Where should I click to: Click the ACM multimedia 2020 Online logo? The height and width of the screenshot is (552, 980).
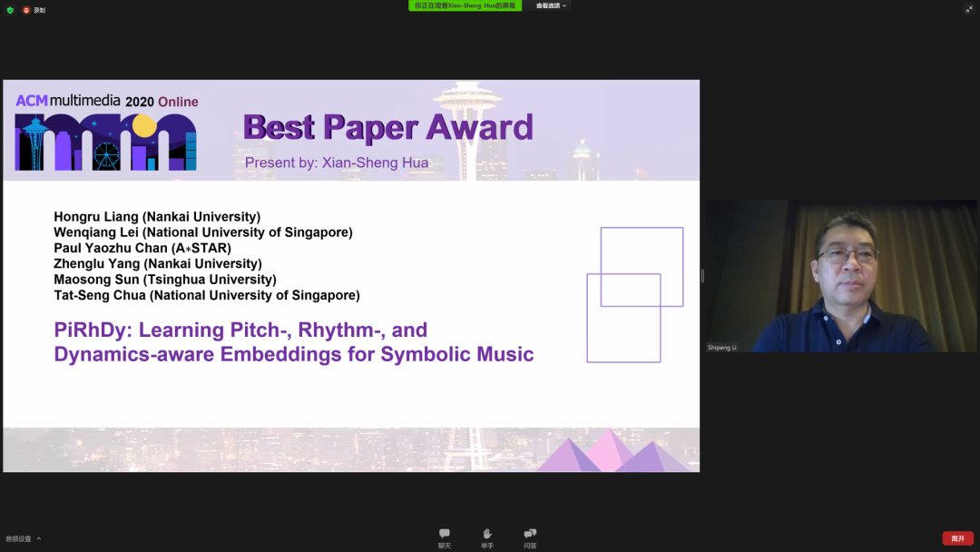(106, 132)
